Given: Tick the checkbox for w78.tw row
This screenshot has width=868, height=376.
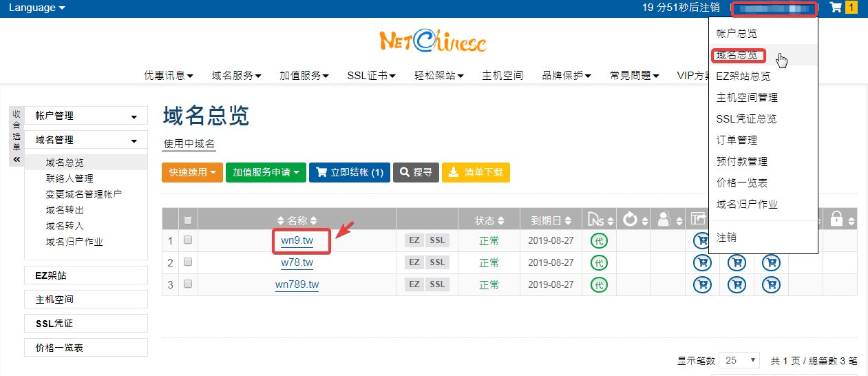Looking at the screenshot, I should (x=188, y=262).
